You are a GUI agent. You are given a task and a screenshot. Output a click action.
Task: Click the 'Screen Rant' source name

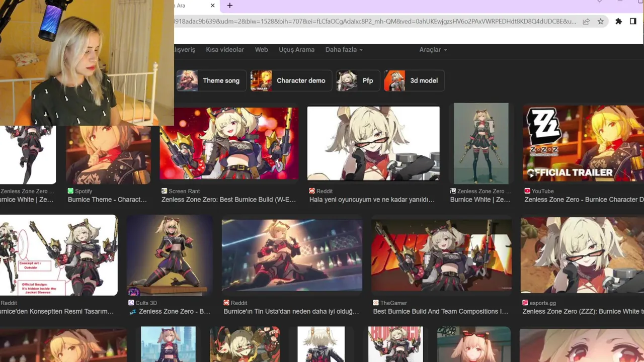point(184,191)
